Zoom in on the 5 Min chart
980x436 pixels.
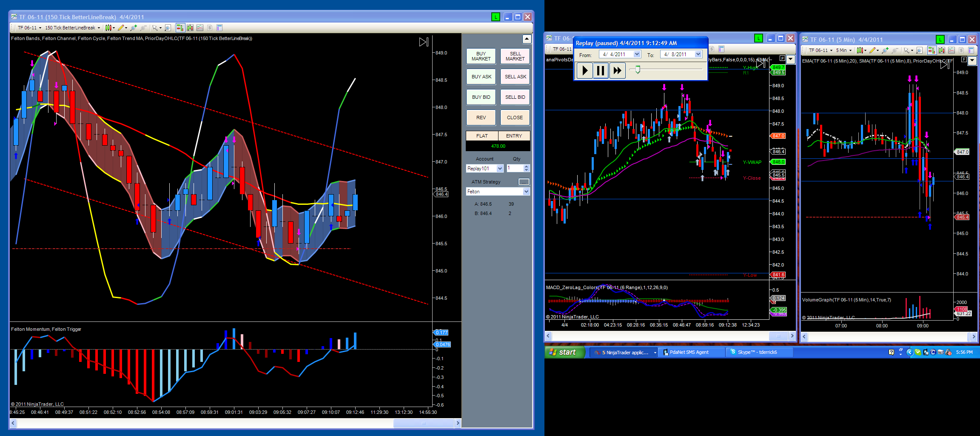coord(885,50)
